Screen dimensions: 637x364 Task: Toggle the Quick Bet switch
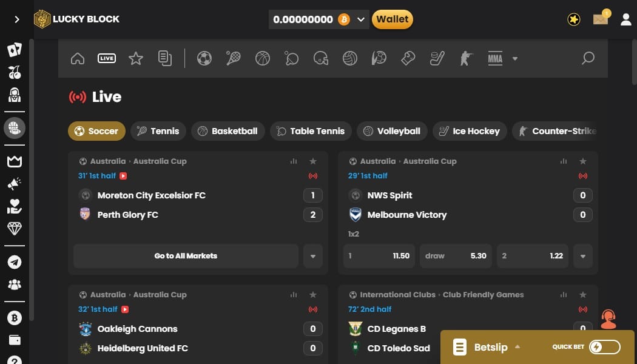click(604, 347)
